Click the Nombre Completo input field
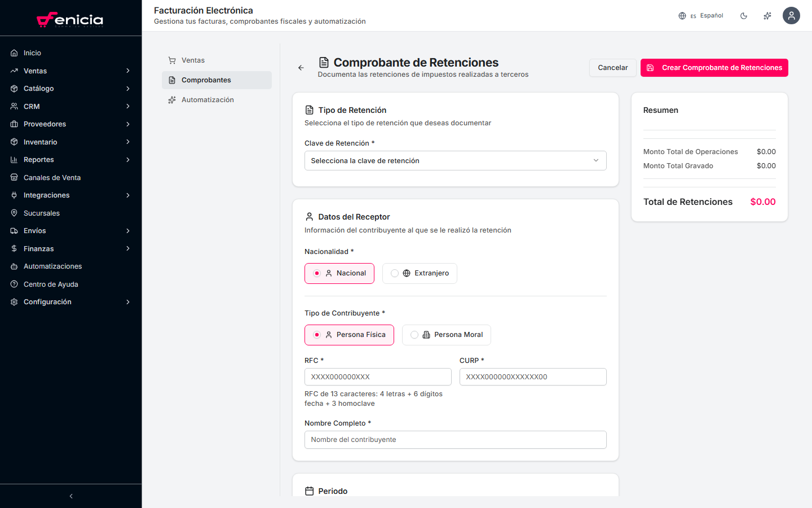 pyautogui.click(x=455, y=440)
